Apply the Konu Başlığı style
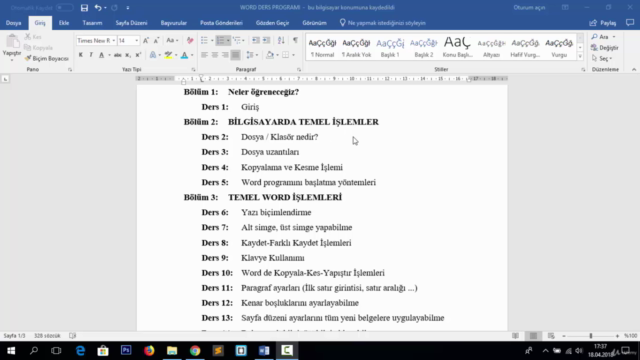The image size is (640, 360). coord(457,47)
